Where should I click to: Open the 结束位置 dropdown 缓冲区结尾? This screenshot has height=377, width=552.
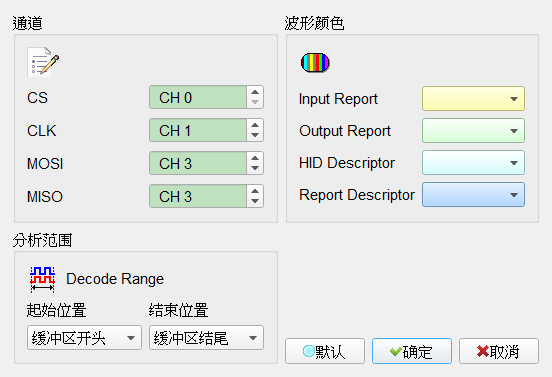[x=206, y=338]
